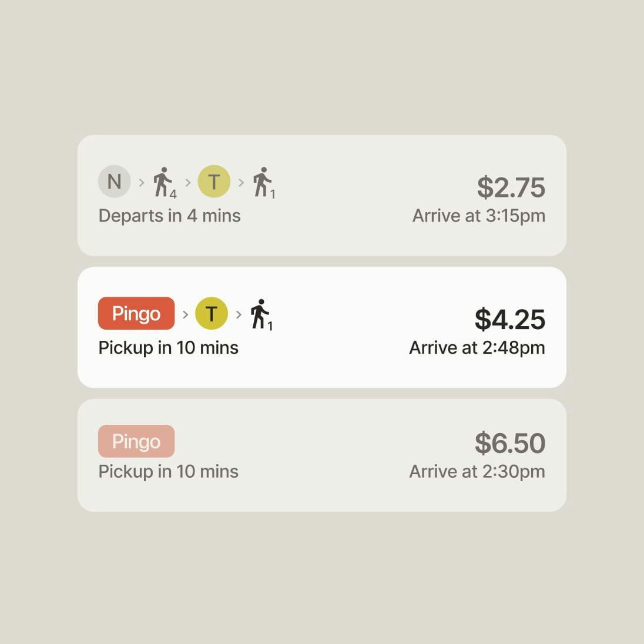Click the chevron after the bright yellow T badge
Screen dimensions: 644x644
pyautogui.click(x=239, y=314)
